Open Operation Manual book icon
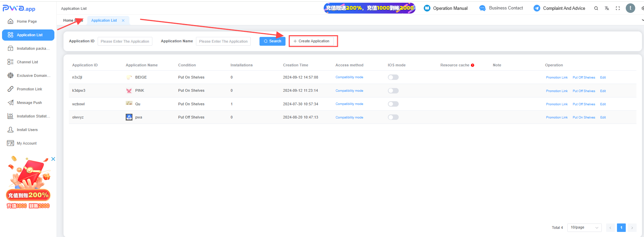This screenshot has width=644, height=237. coord(427,8)
